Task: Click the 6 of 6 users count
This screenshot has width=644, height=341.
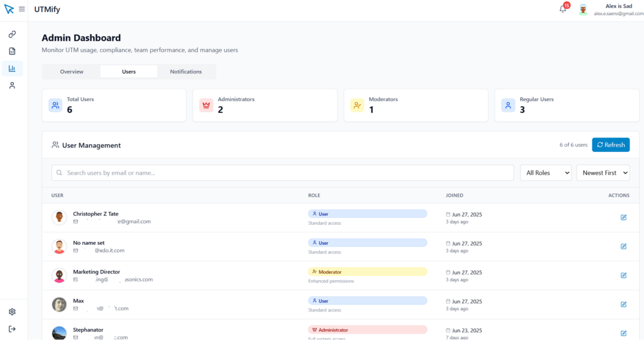Action: click(574, 145)
